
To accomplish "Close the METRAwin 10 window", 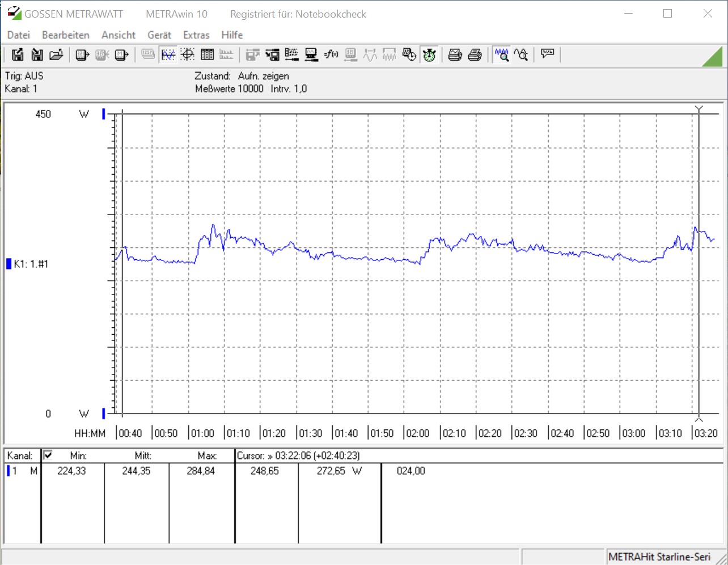I will (708, 13).
